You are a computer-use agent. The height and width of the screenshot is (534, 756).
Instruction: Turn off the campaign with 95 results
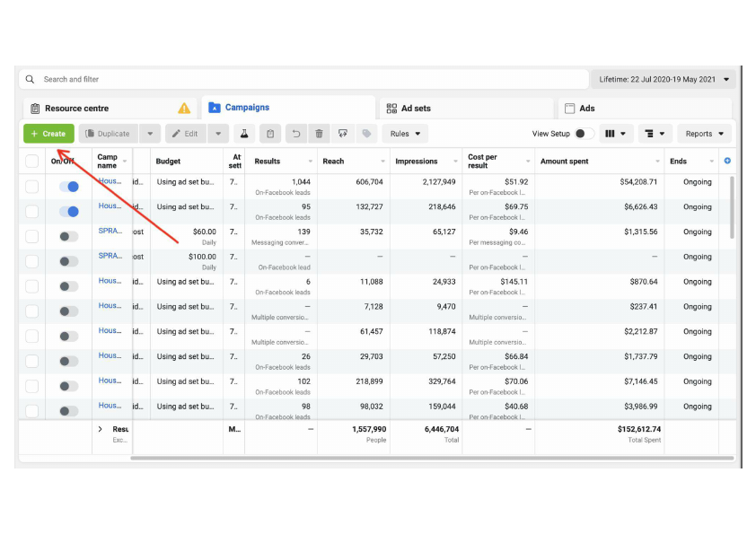tap(69, 212)
